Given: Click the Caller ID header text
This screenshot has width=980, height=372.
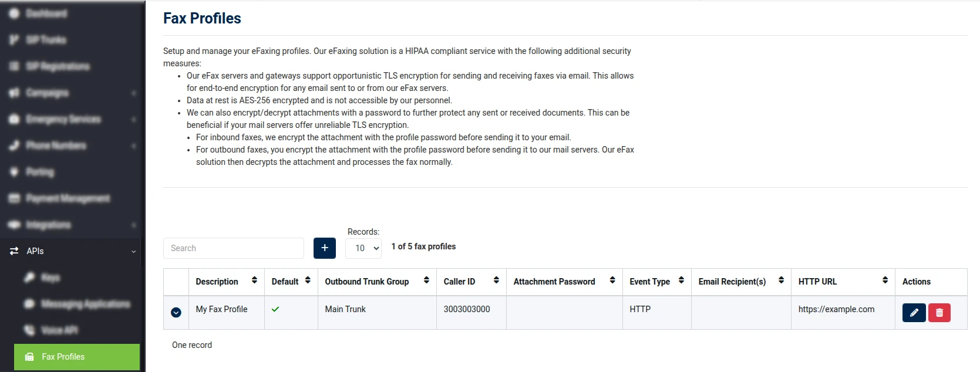Looking at the screenshot, I should [459, 282].
